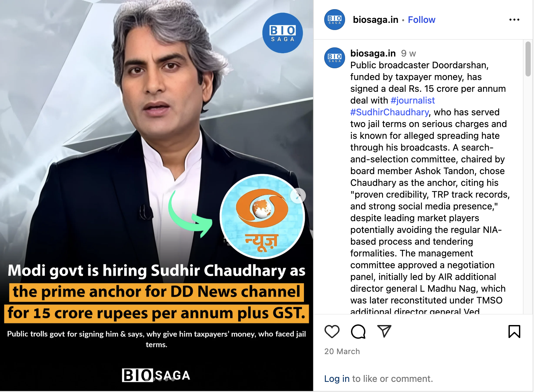Follow the biosaga.in account
This screenshot has height=392, width=534.
(x=422, y=20)
